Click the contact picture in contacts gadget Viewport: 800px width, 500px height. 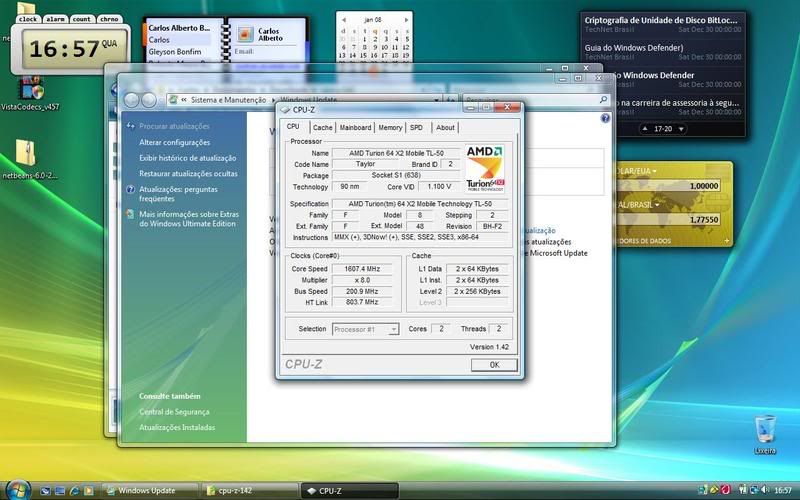coord(243,36)
